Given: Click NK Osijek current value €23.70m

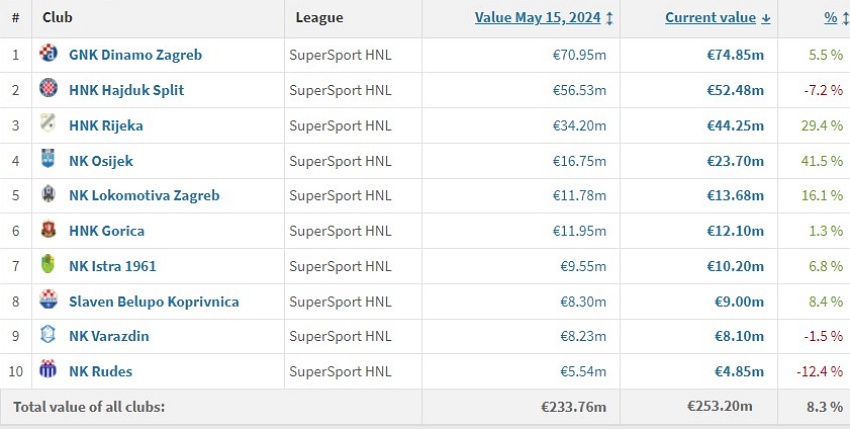Looking at the screenshot, I should tap(735, 161).
